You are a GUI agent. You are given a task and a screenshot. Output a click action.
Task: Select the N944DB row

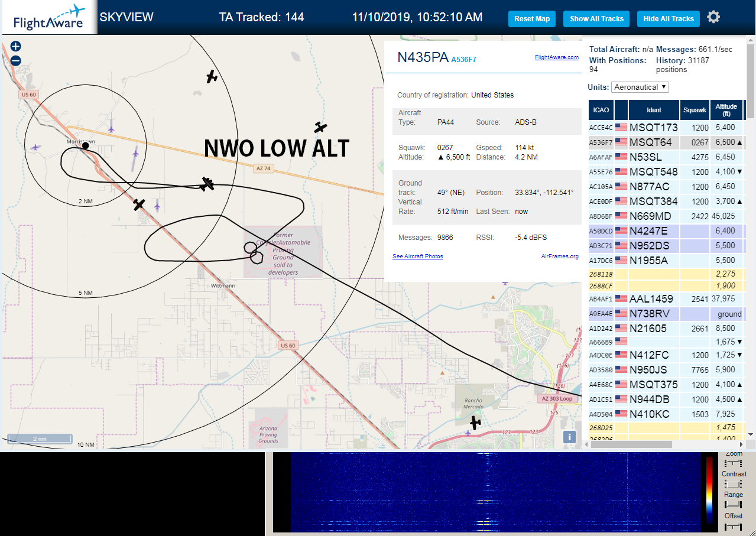pos(667,399)
